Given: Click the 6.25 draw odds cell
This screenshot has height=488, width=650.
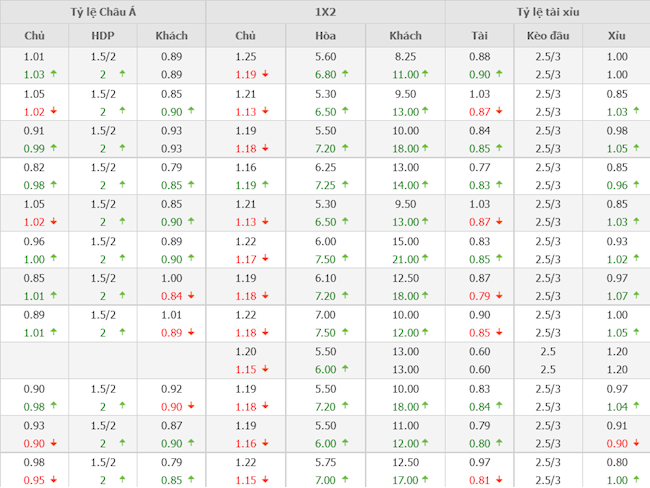Looking at the screenshot, I should click(x=325, y=168).
